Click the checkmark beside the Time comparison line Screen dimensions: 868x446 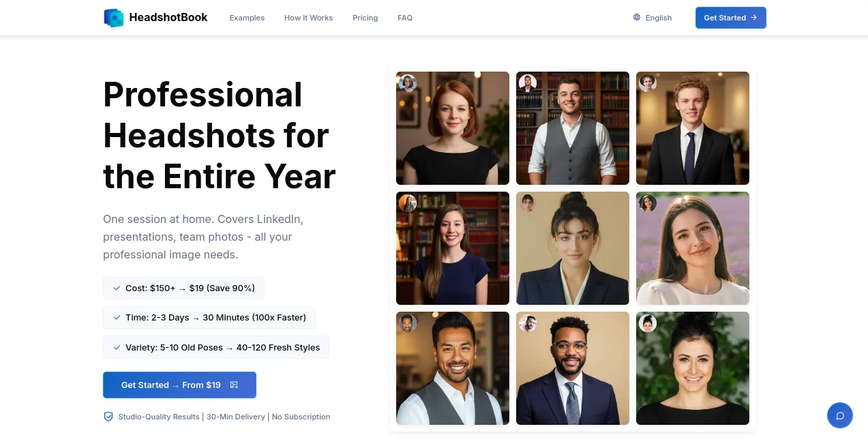117,317
